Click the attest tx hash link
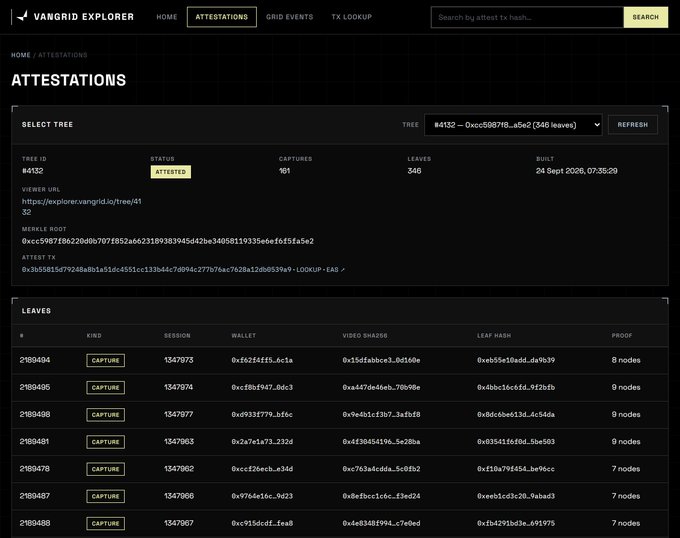This screenshot has width=680, height=538. click(x=157, y=270)
